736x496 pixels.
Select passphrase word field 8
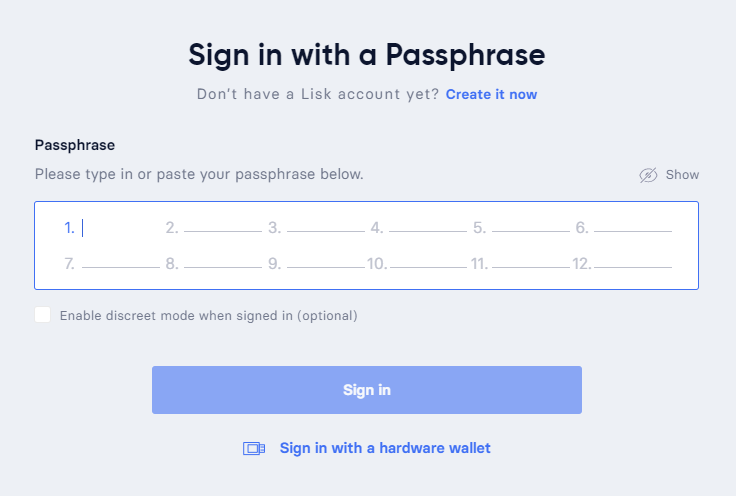pyautogui.click(x=223, y=263)
